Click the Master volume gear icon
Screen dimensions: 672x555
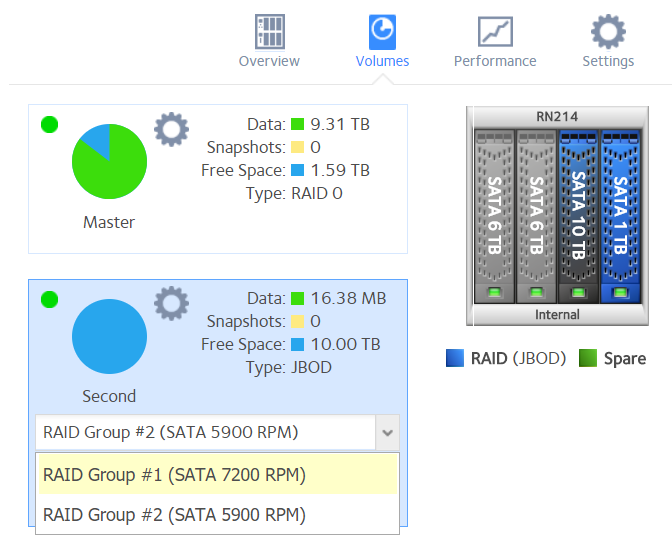coord(171,130)
